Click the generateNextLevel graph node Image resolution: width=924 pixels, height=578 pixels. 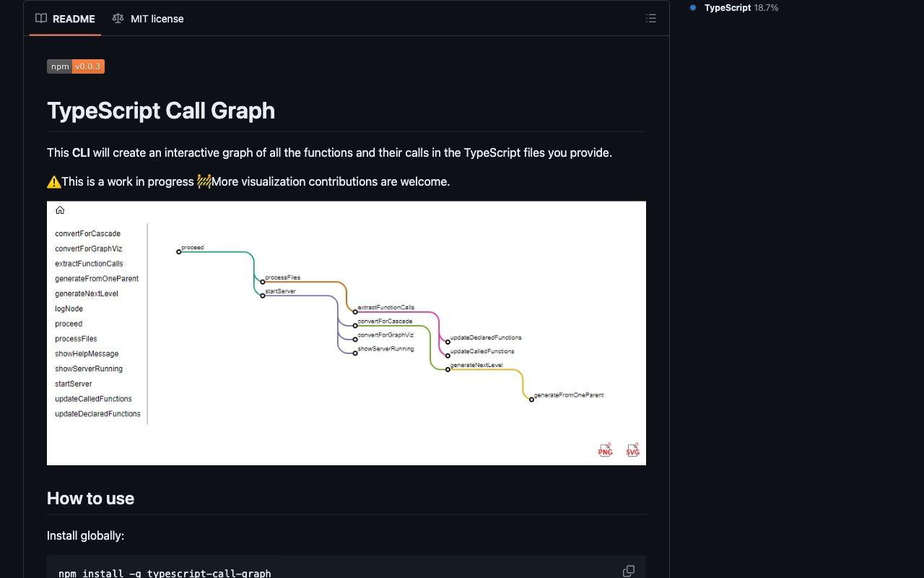click(448, 369)
